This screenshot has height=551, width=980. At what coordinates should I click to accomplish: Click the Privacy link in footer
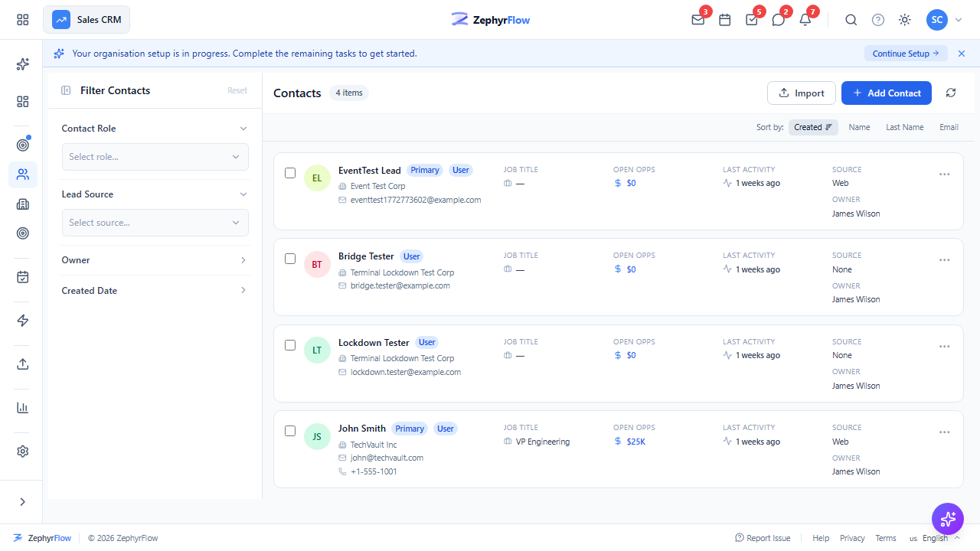[x=852, y=538]
